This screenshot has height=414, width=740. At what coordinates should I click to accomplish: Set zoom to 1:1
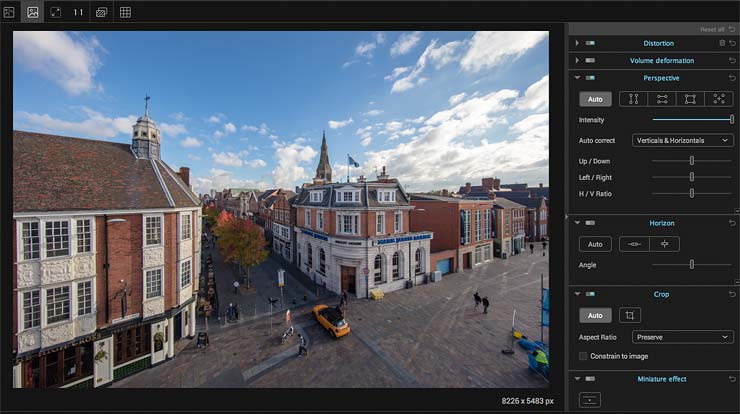78,13
